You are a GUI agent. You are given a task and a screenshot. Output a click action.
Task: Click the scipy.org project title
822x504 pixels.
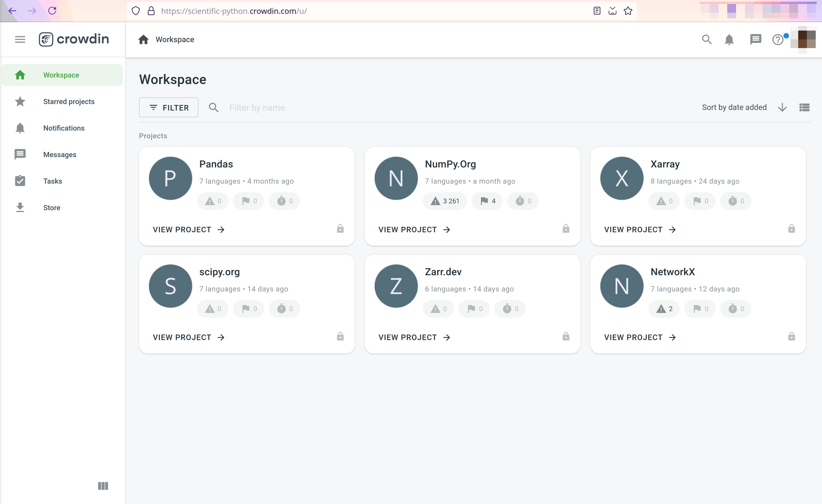click(x=219, y=272)
